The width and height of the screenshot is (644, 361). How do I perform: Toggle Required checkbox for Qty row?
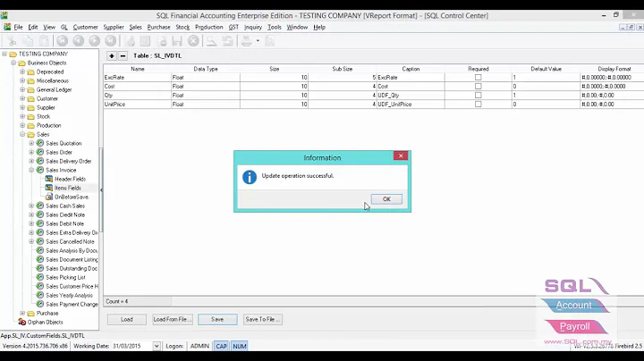(478, 96)
